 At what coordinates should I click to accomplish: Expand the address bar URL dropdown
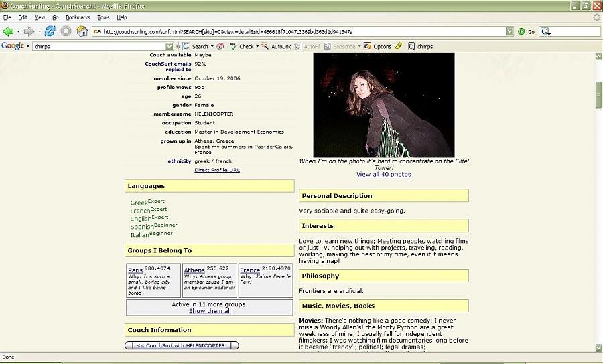click(x=509, y=31)
